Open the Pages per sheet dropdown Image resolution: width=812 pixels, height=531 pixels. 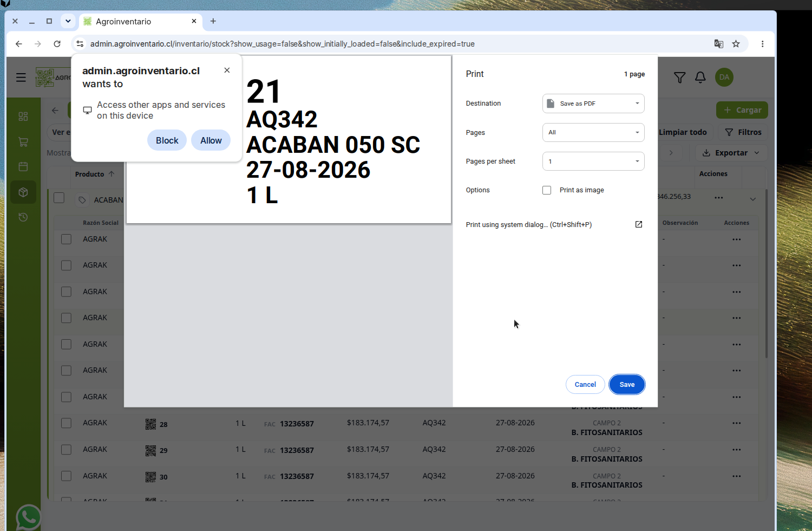[593, 161]
